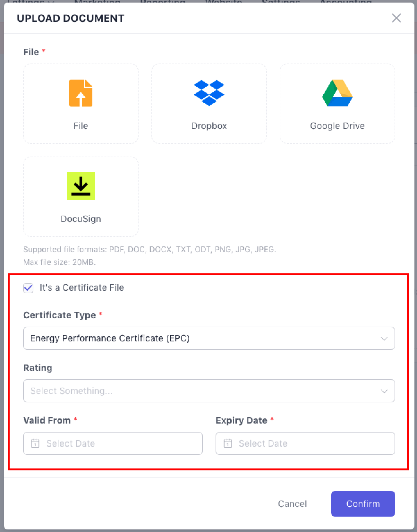The height and width of the screenshot is (532, 417).
Task: Click the Dropbox logo icon
Action: tap(209, 93)
